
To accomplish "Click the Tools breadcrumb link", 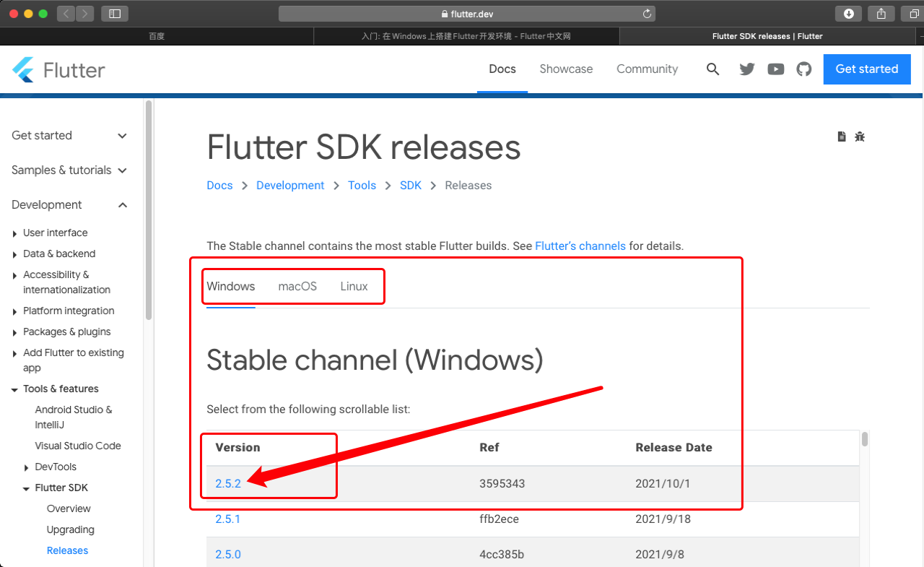I will [362, 186].
